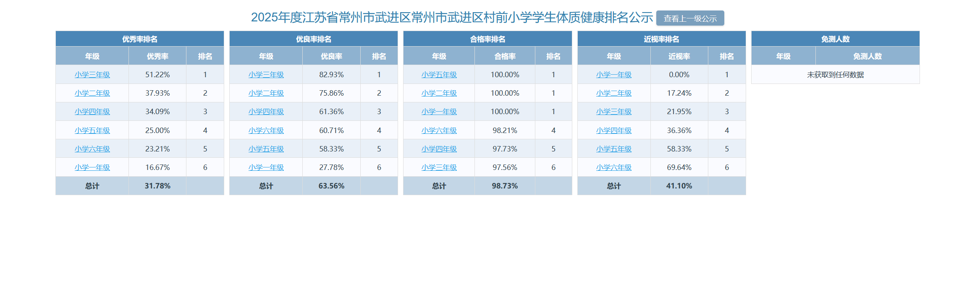Click the 优良率排名 table header
Viewport: 980px width, 282px height.
(x=314, y=39)
